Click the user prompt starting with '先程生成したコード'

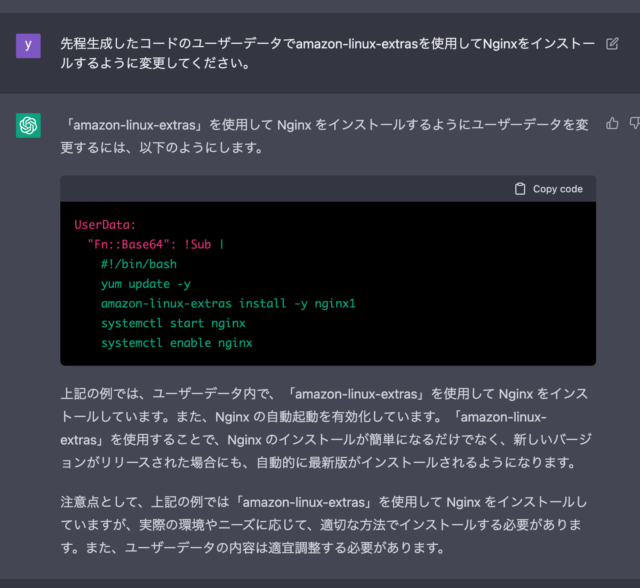[327, 53]
